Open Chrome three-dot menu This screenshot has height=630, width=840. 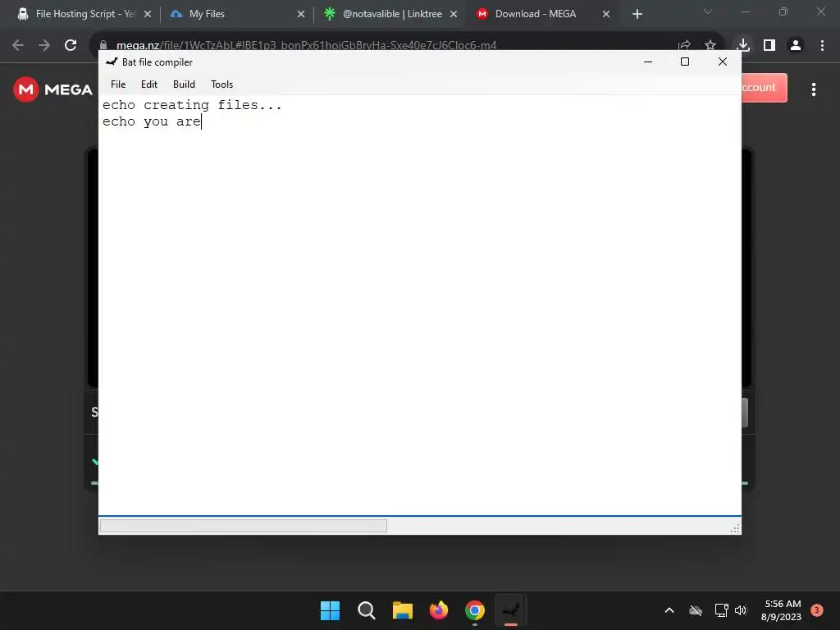click(x=822, y=46)
